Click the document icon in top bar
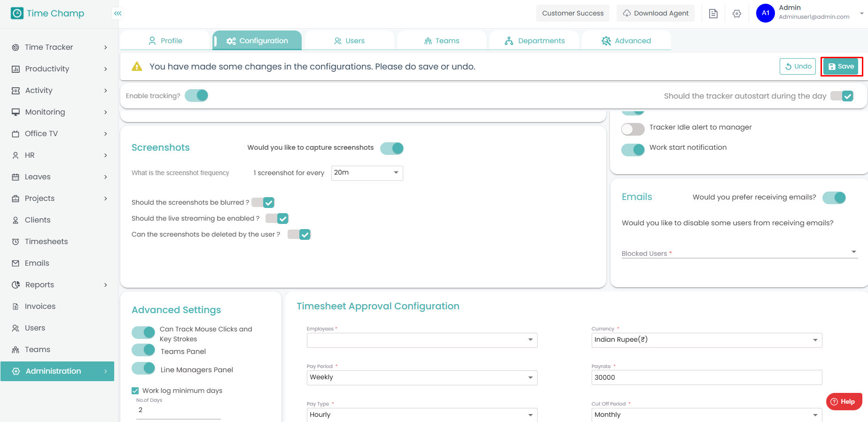The width and height of the screenshot is (868, 422). click(713, 14)
